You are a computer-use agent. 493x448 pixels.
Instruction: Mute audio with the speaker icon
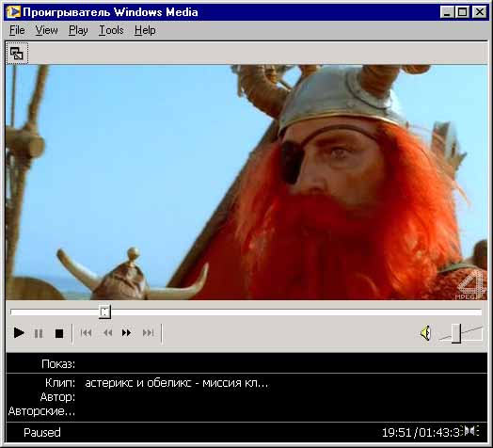click(425, 333)
